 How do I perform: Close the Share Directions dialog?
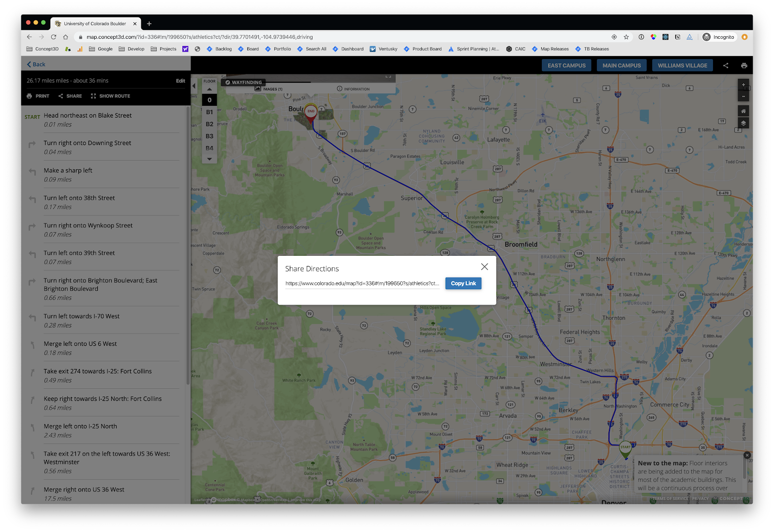pos(484,266)
